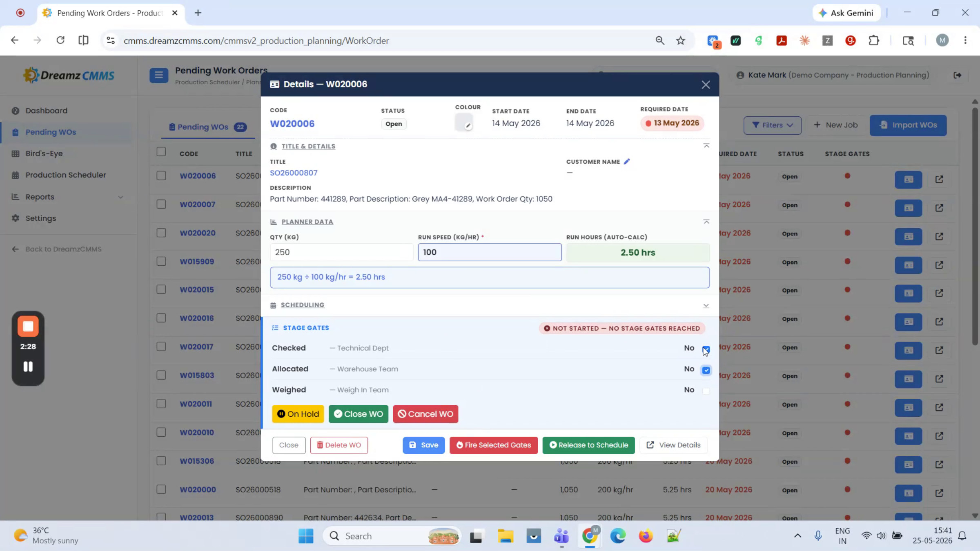Pause the screen recording
The image size is (980, 551).
click(x=28, y=367)
